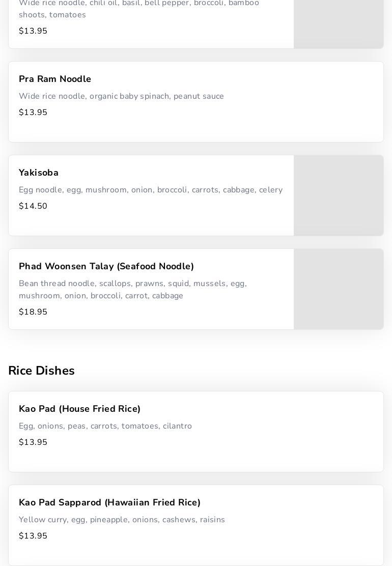Open the Yakisoba dish image
Image resolution: width=392 pixels, height=566 pixels.
coord(339,195)
